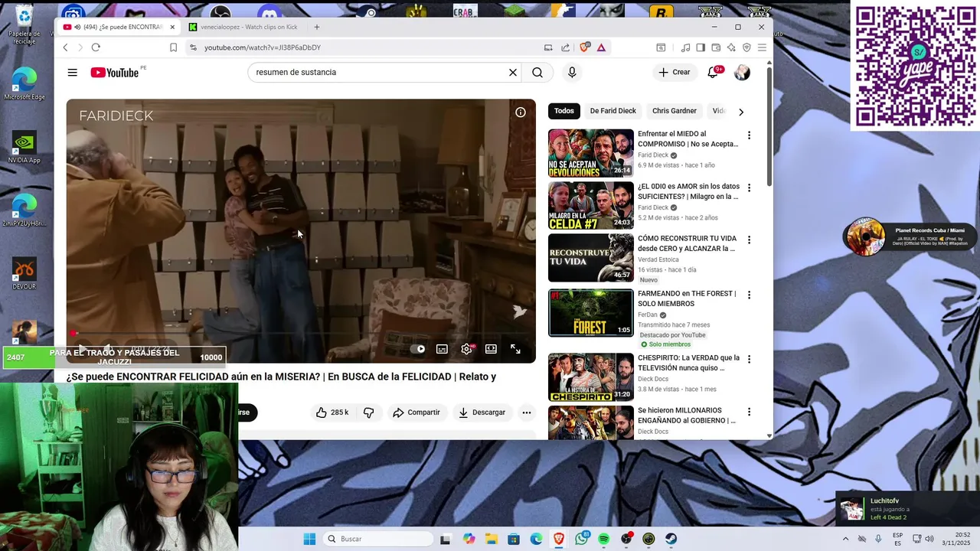Screen dimensions: 980x551
Task: Open Brave Rewards triangle icon
Action: pos(601,47)
